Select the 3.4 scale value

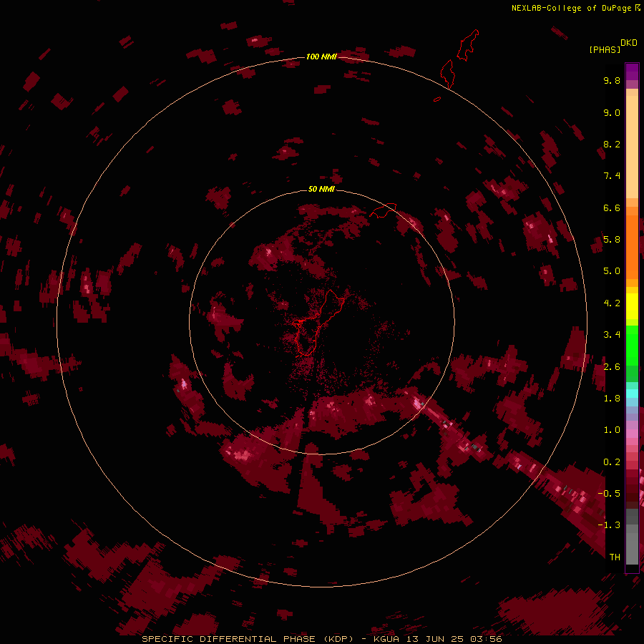coord(612,335)
